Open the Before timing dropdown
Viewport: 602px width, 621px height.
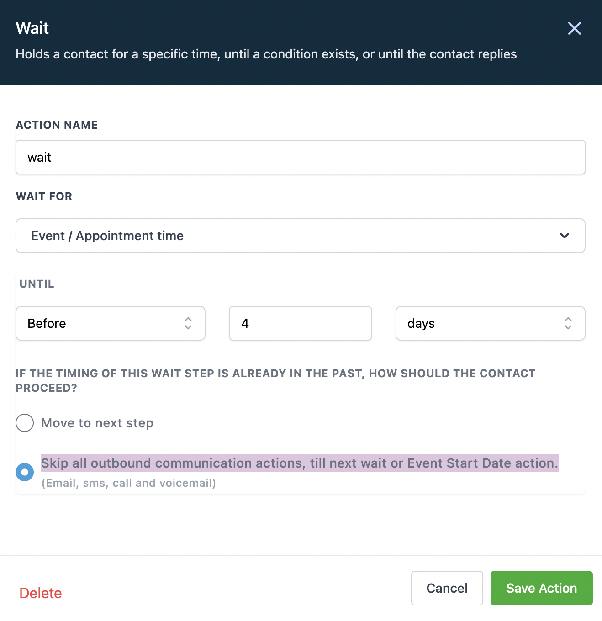110,323
